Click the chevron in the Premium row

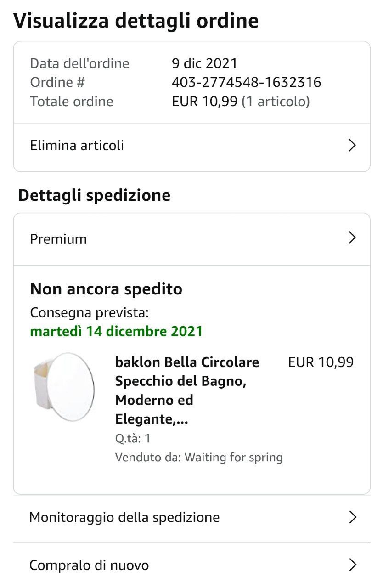point(352,238)
